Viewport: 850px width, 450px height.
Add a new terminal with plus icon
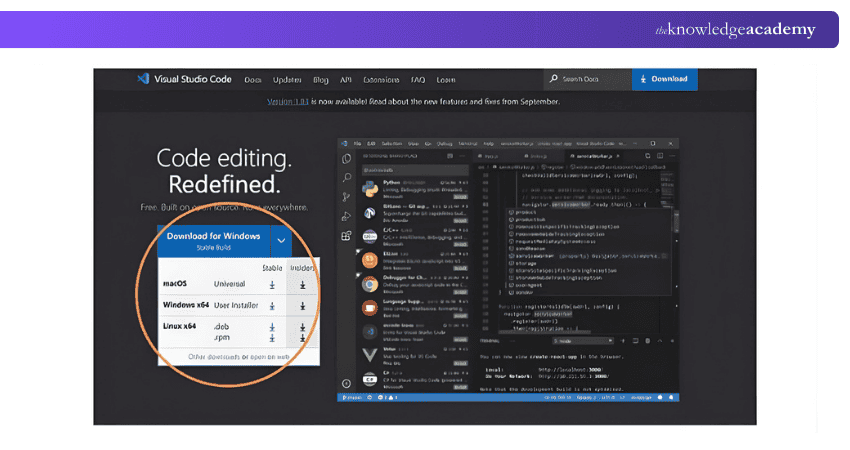point(622,341)
